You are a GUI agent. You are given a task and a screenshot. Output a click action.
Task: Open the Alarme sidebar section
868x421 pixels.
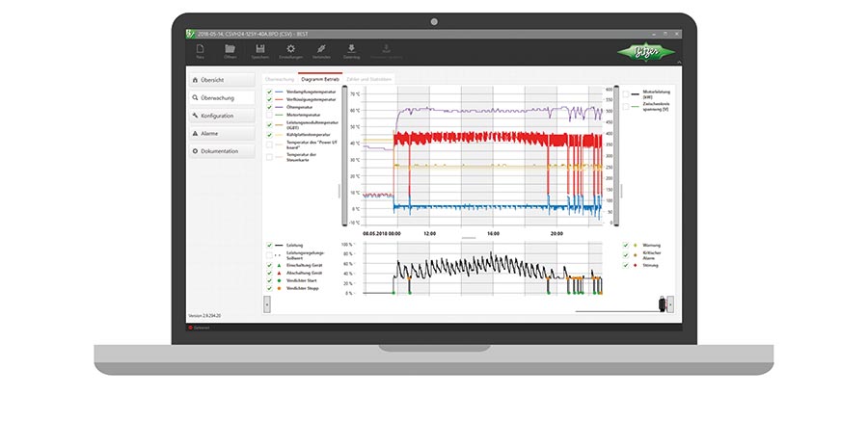click(221, 134)
